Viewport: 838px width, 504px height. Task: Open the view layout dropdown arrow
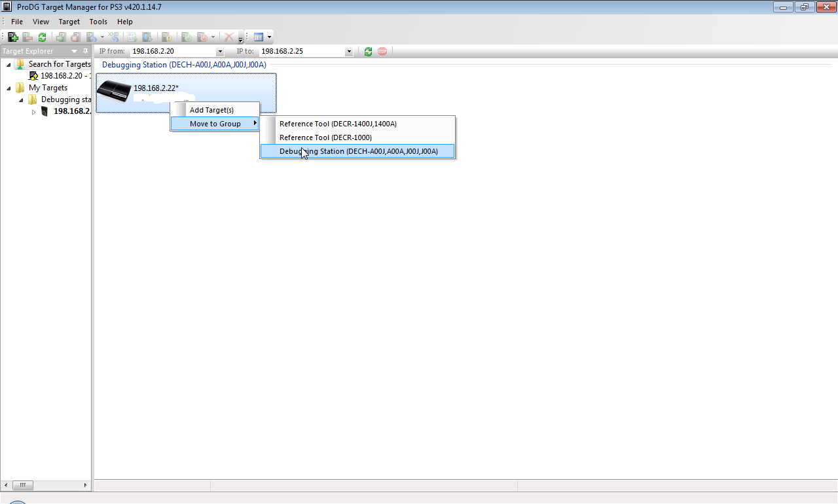tap(268, 37)
